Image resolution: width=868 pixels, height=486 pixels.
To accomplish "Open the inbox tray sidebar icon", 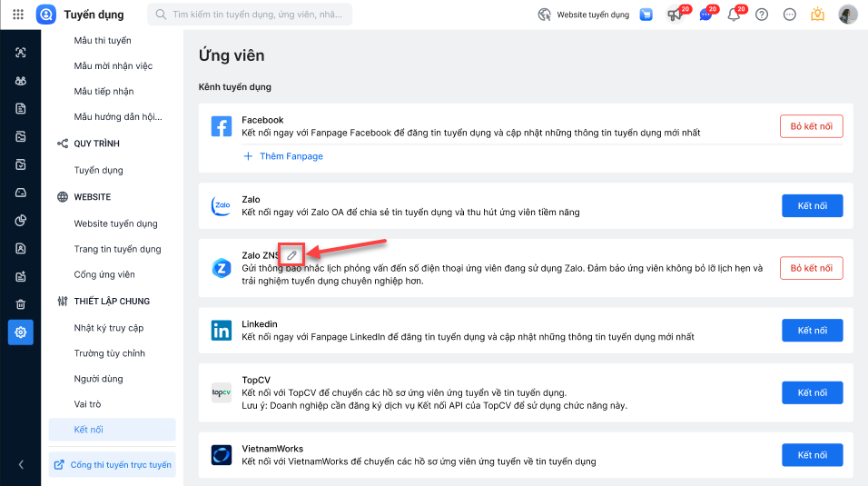I will (x=21, y=193).
